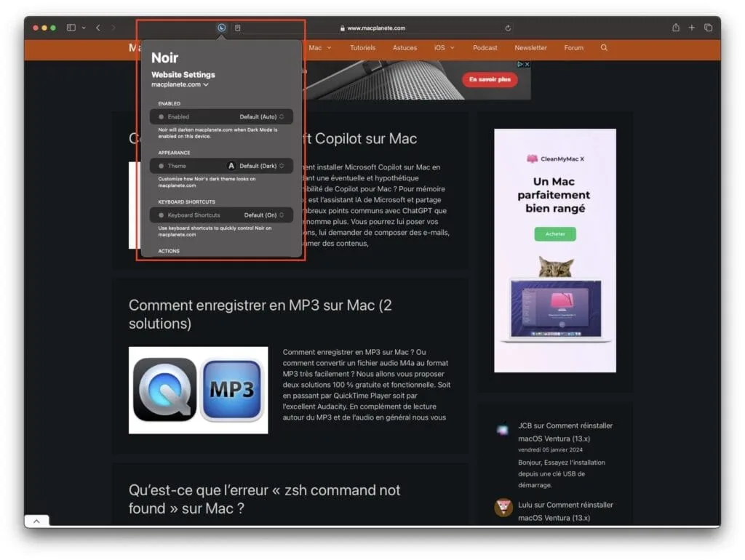Open a new tab with the plus icon

click(x=691, y=27)
